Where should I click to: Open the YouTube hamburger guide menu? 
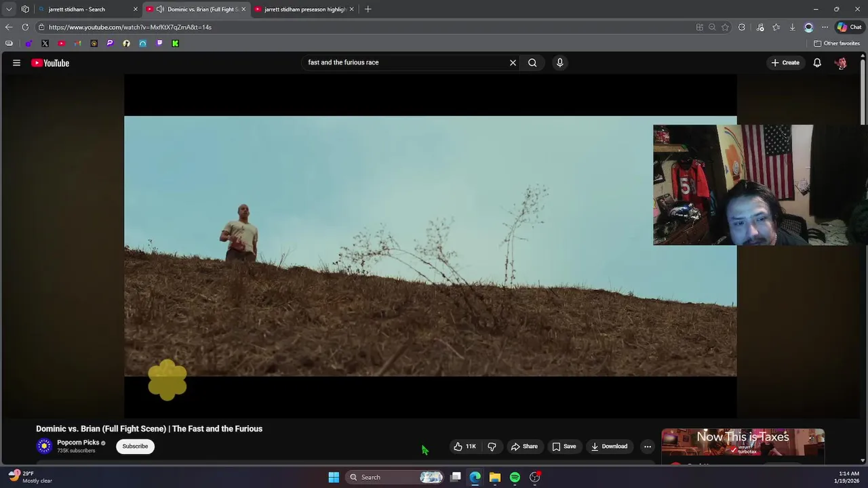(16, 62)
